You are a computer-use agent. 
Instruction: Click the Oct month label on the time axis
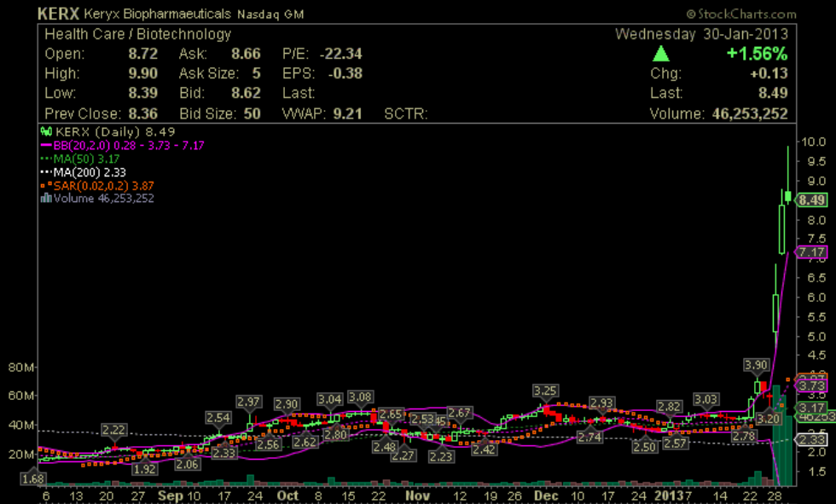pos(287,495)
